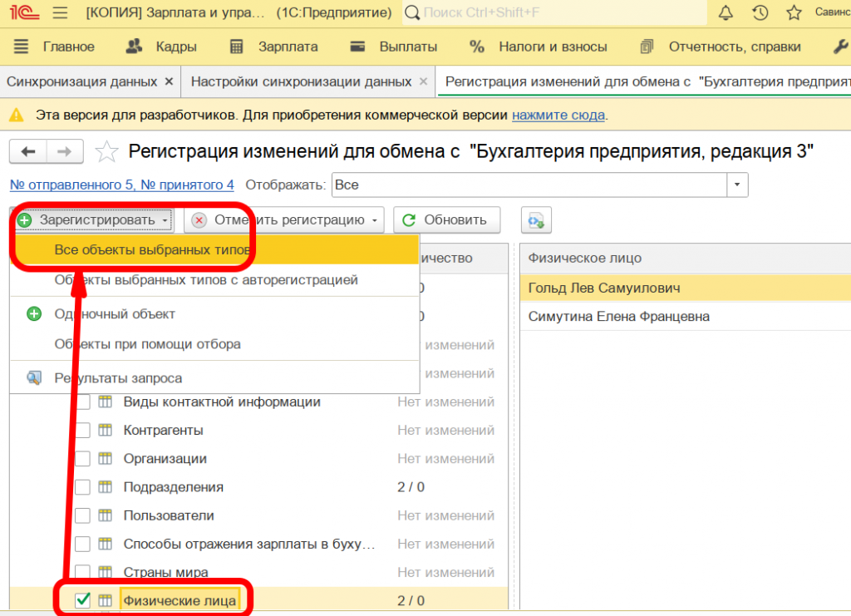Switch to Синхронизация данных tab
Image resolution: width=851 pixels, height=616 pixels.
pos(81,81)
